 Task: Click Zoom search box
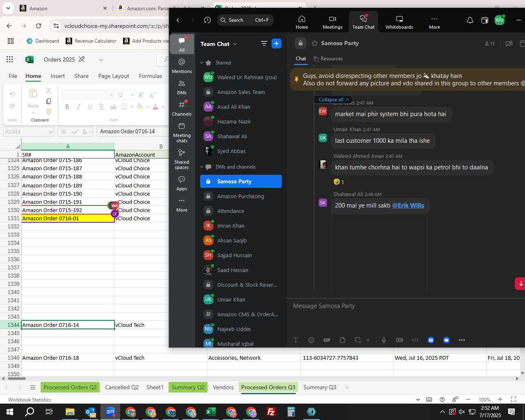pos(245,20)
